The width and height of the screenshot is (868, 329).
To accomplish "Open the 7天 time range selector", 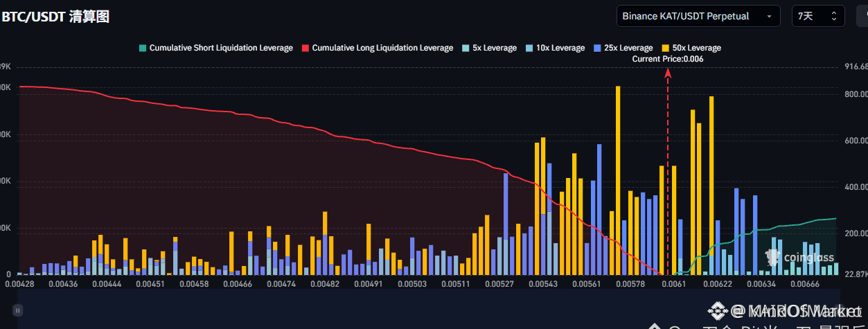I will 818,16.
